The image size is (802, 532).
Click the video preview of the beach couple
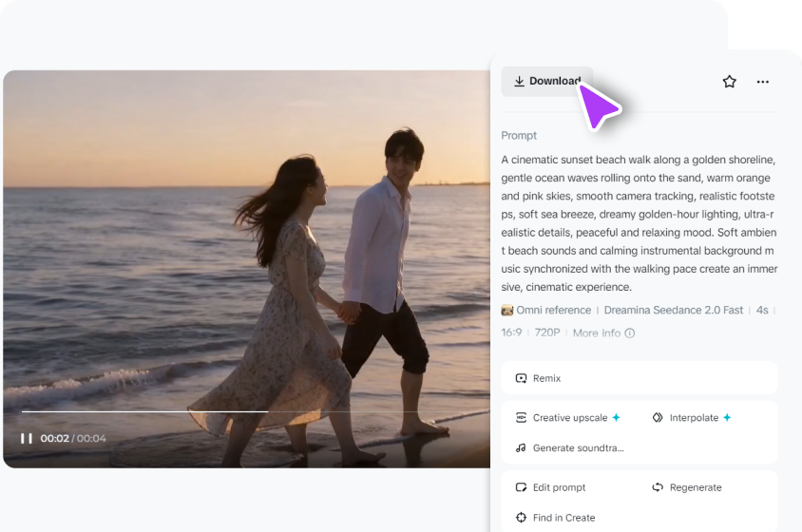[246, 269]
